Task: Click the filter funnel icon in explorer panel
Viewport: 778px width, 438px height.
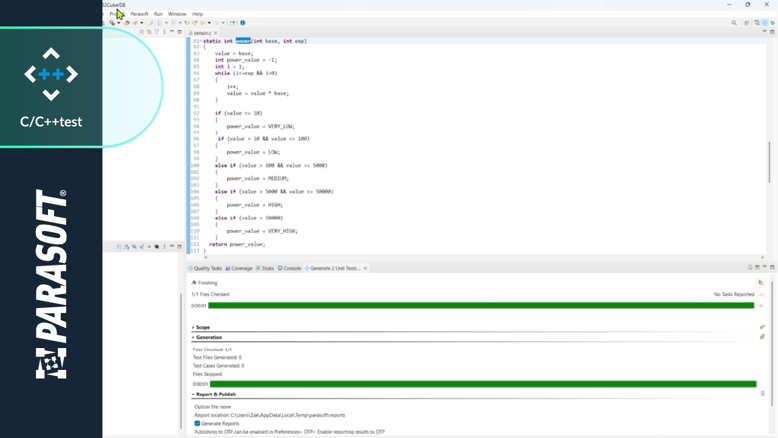Action: 156,32
